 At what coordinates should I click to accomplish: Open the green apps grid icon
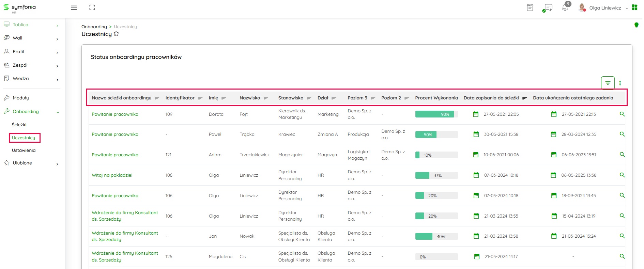[x=634, y=7]
